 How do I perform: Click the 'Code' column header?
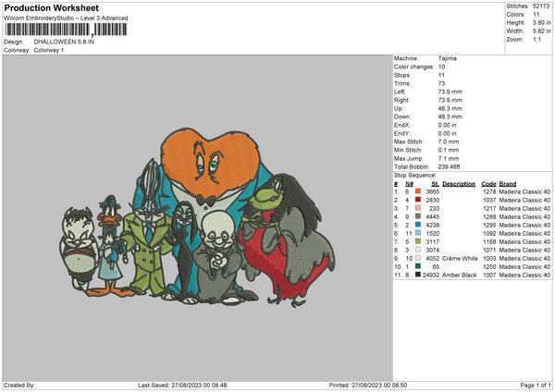(x=488, y=184)
